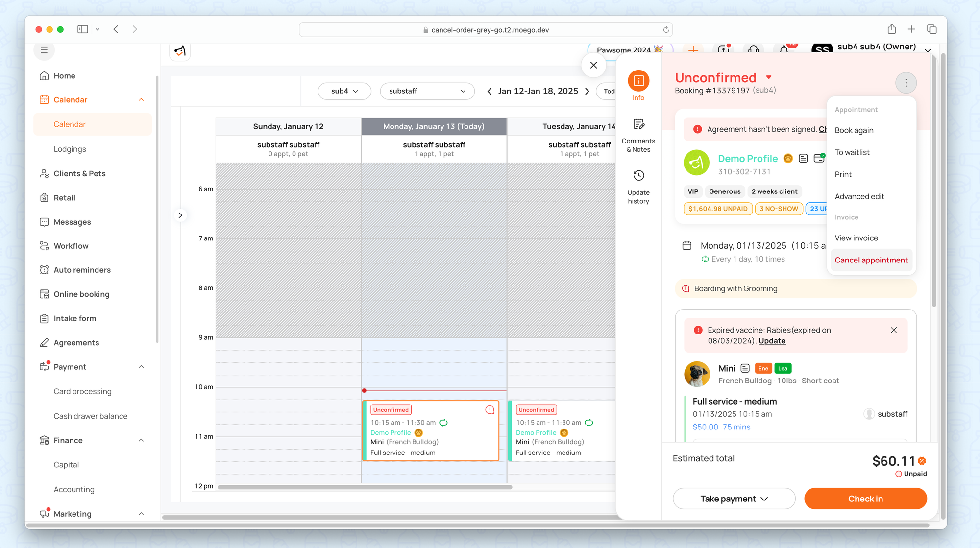The width and height of the screenshot is (980, 548).
Task: Collapse the Payment sidebar section
Action: click(141, 367)
